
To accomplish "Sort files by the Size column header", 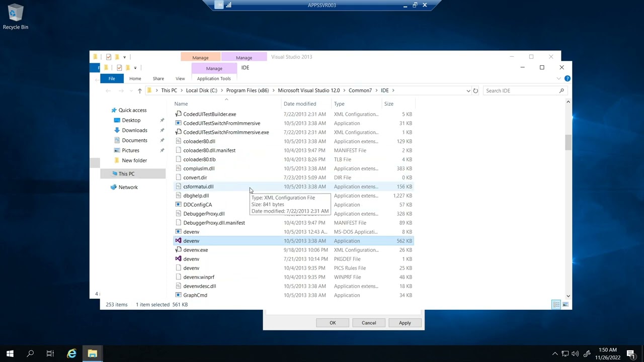I will tap(398, 104).
